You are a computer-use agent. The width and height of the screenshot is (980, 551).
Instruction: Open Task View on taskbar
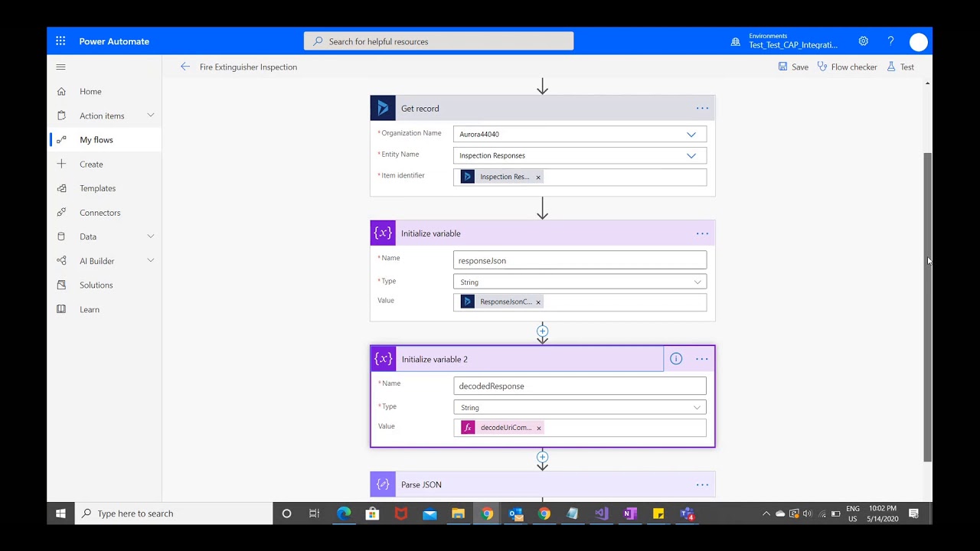tap(314, 514)
